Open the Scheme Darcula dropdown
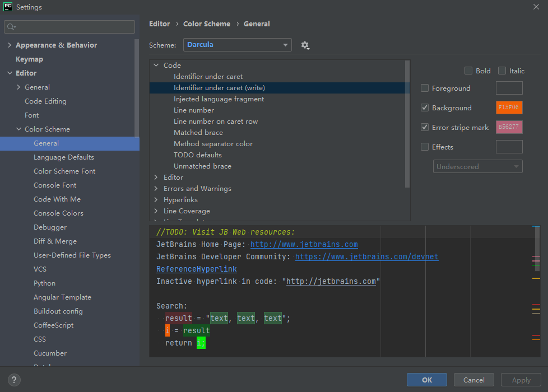548x392 pixels. [x=238, y=45]
